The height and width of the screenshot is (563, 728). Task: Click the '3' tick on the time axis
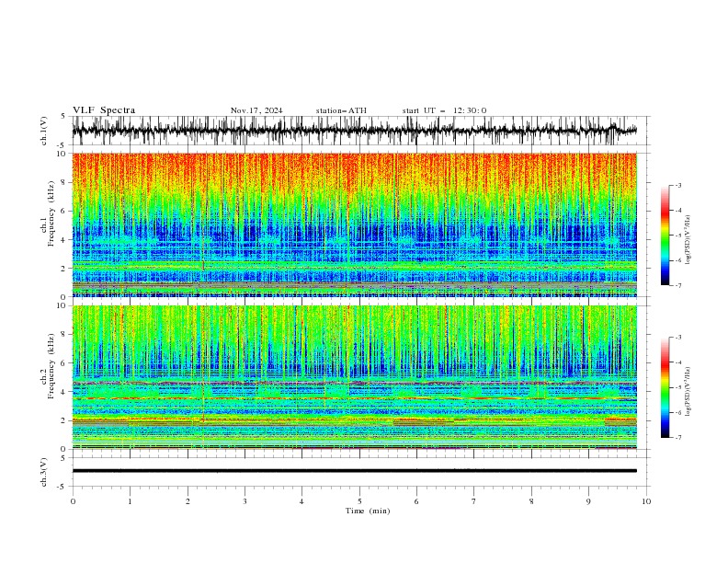[x=245, y=501]
